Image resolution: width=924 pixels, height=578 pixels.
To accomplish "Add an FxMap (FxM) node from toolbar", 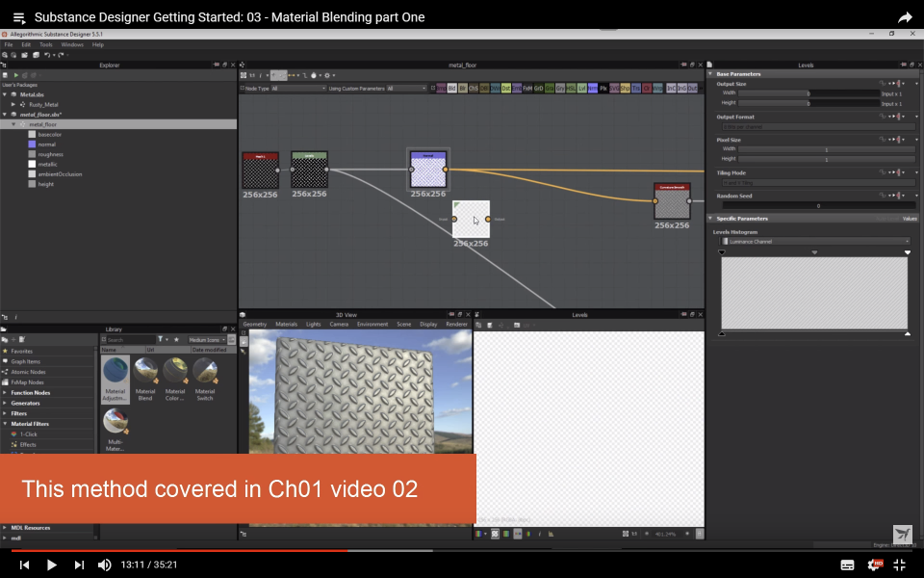I will coord(527,89).
